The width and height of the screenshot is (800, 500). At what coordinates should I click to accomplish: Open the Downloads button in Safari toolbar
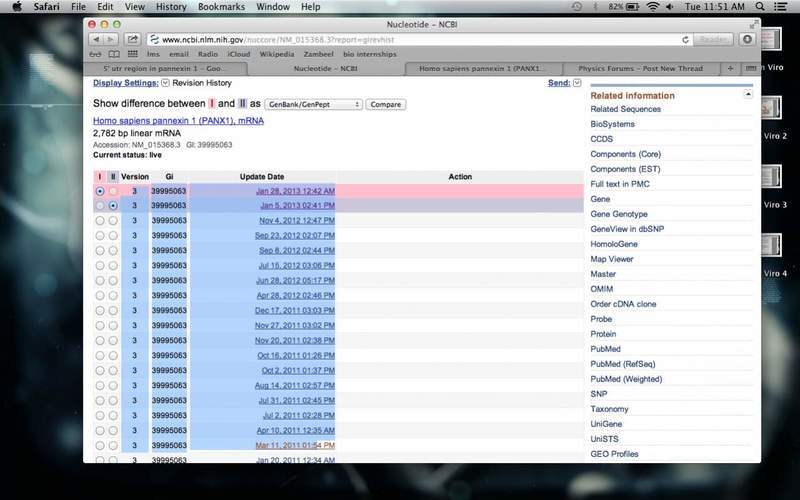click(747, 39)
